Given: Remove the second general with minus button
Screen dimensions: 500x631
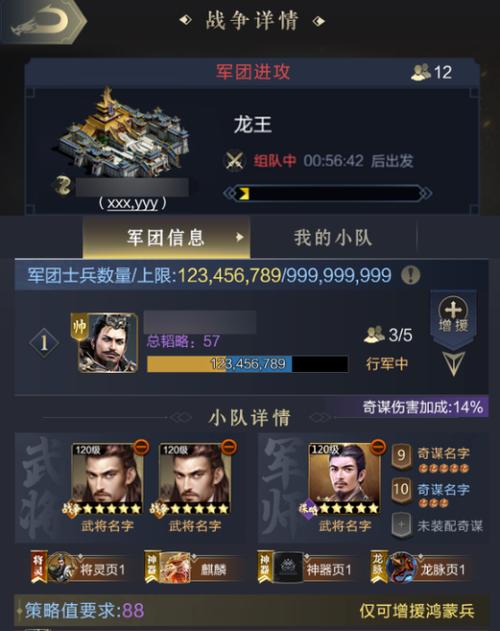Looking at the screenshot, I should click(229, 446).
